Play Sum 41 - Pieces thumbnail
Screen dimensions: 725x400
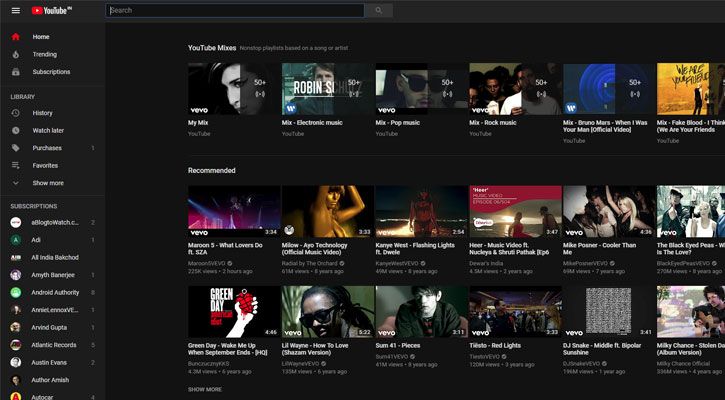(422, 312)
